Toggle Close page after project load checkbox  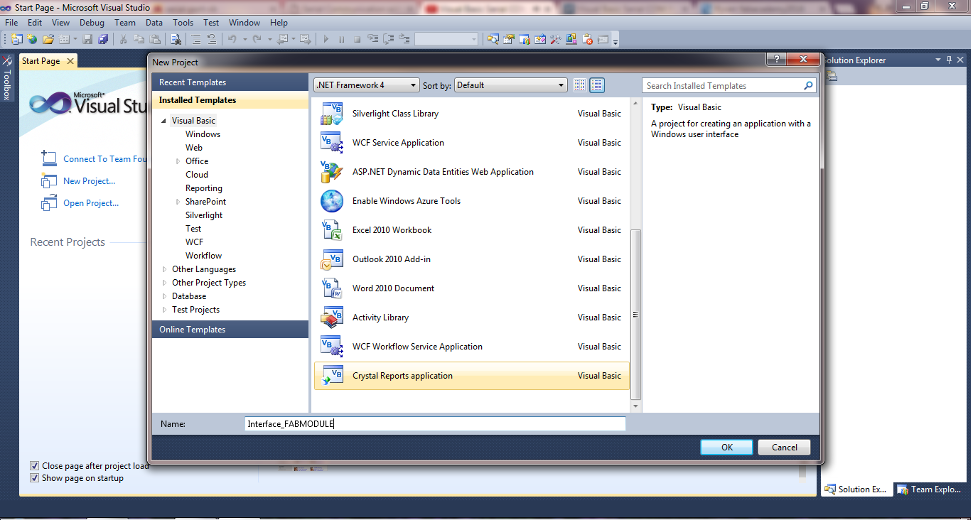pos(35,465)
